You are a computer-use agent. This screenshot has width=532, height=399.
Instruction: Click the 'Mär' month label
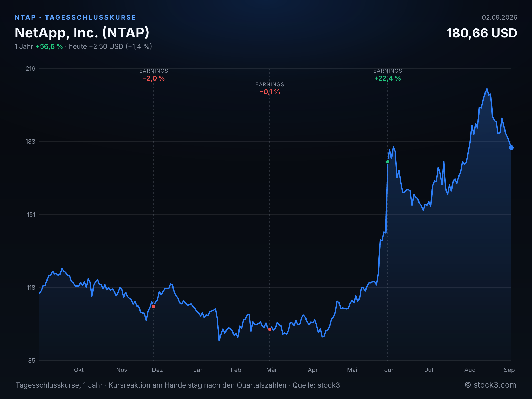271,370
